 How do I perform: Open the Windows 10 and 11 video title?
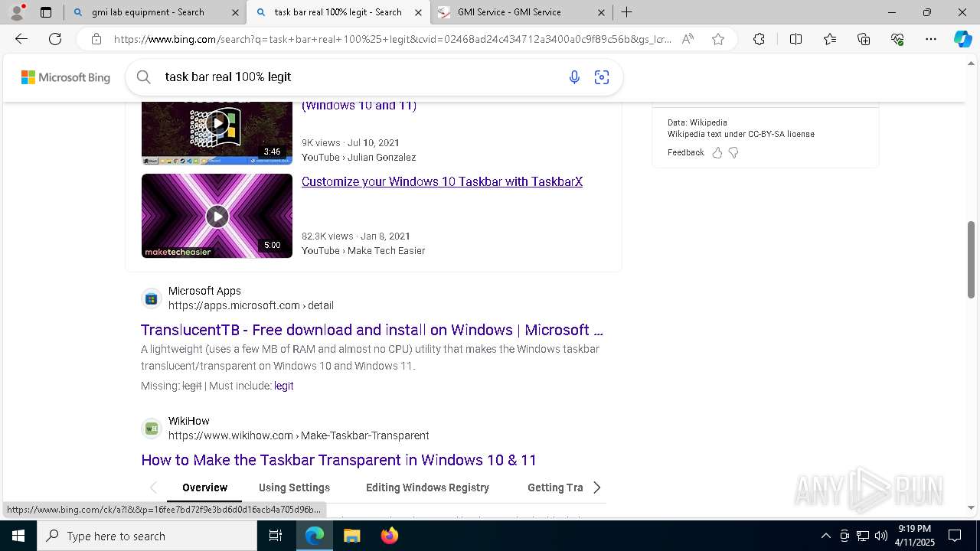359,106
